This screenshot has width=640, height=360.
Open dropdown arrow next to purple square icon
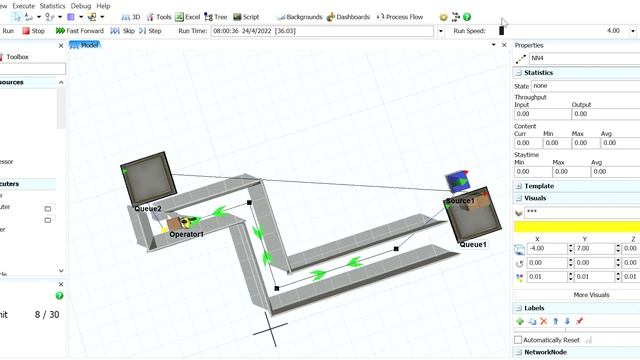click(x=81, y=17)
